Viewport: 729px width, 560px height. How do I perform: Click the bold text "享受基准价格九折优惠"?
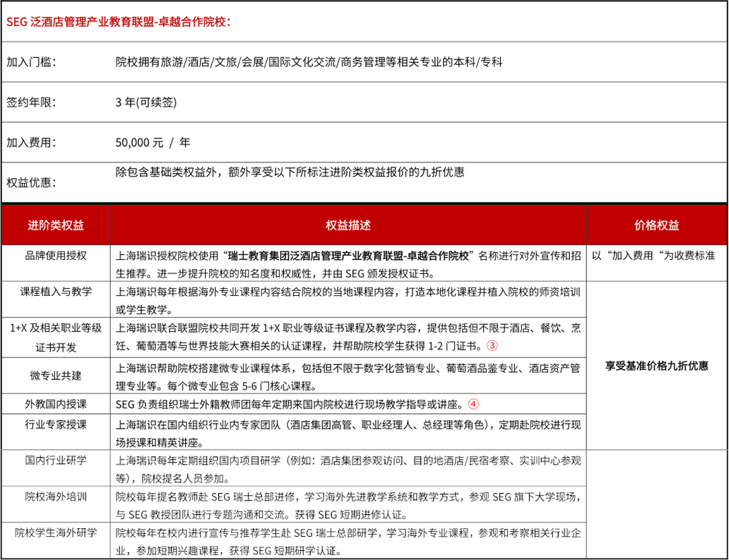click(656, 366)
